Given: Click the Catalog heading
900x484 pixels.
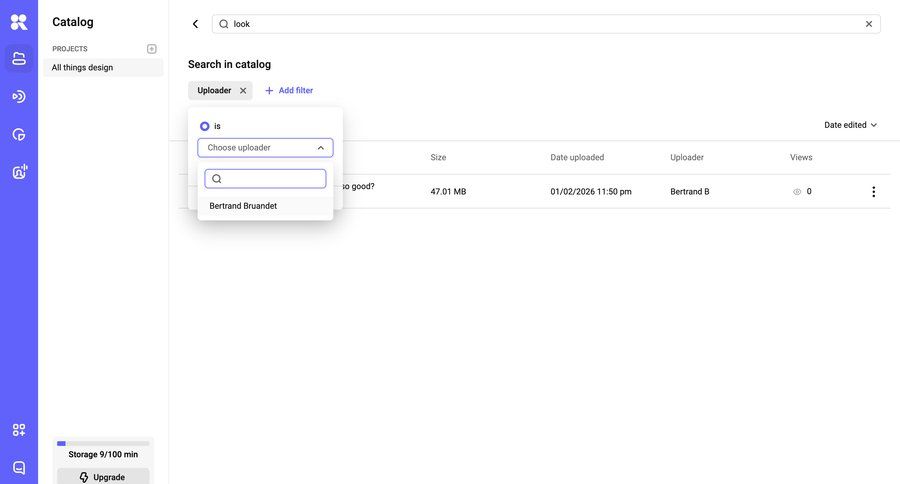Looking at the screenshot, I should pos(73,22).
